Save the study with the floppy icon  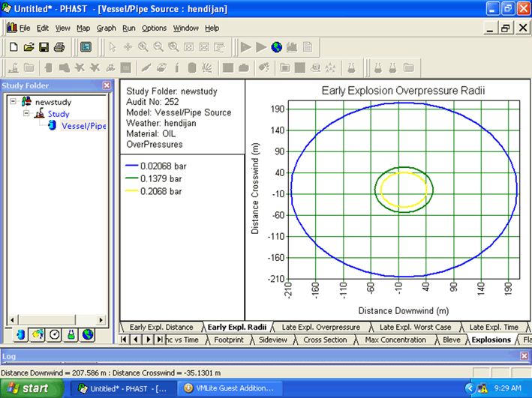tap(44, 47)
